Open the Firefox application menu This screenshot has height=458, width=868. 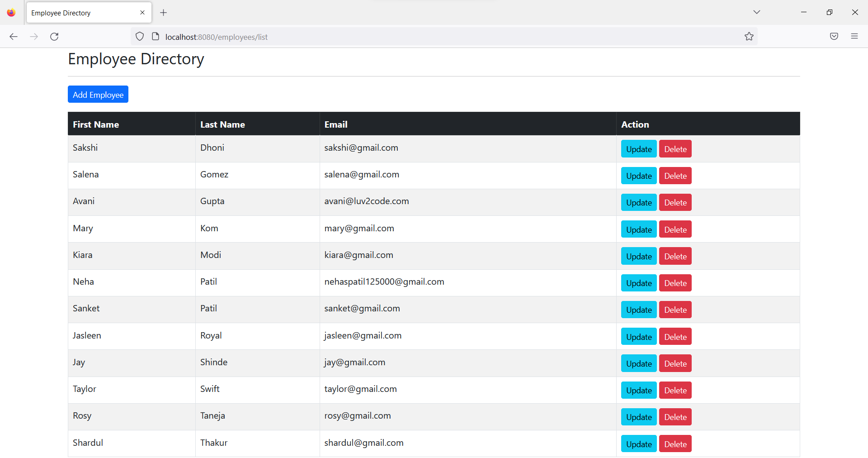coord(855,36)
